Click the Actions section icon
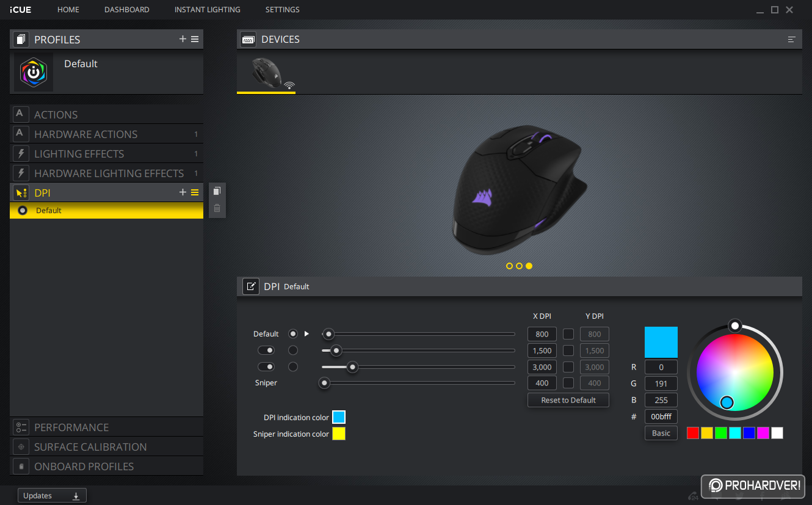Screen dimensions: 812x505 click(21, 114)
